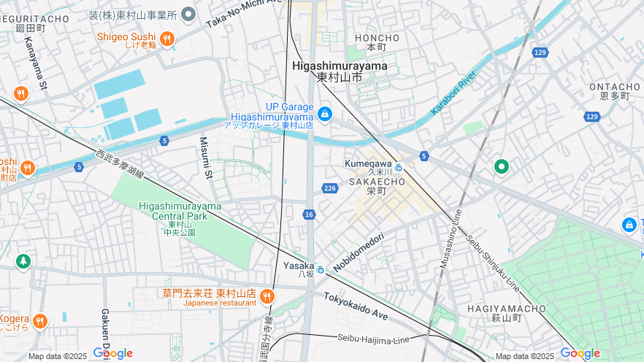Click the Karabori River label

[453, 93]
